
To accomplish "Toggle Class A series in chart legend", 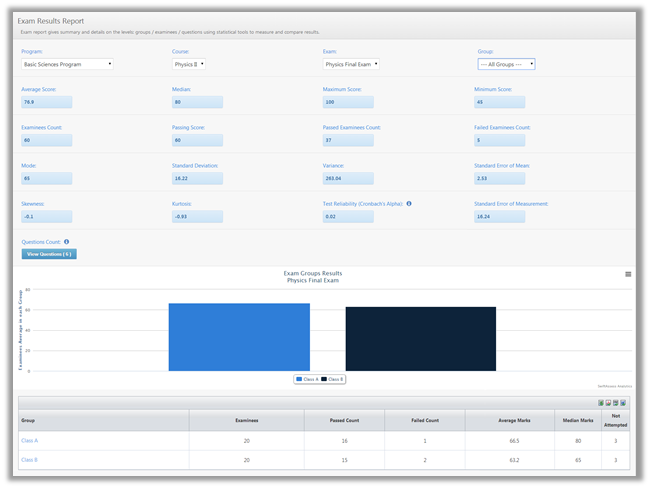I will pyautogui.click(x=308, y=379).
